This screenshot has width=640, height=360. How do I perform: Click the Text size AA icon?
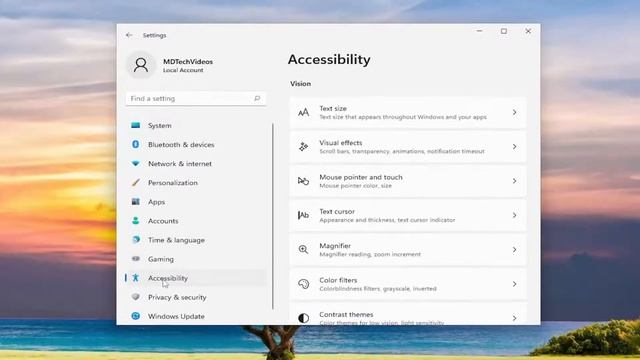[303, 112]
